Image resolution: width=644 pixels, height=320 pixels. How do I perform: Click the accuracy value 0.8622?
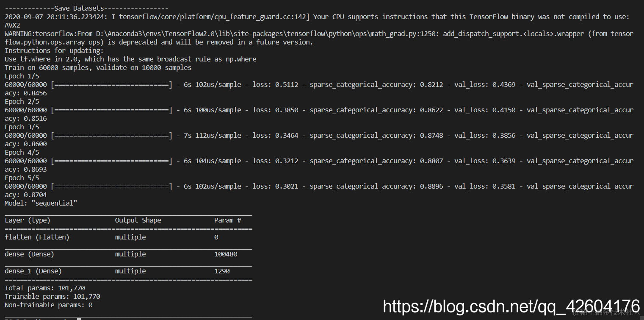pyautogui.click(x=431, y=110)
